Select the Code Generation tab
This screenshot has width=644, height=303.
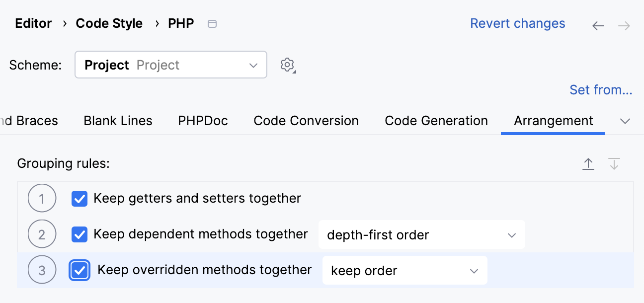tap(436, 121)
